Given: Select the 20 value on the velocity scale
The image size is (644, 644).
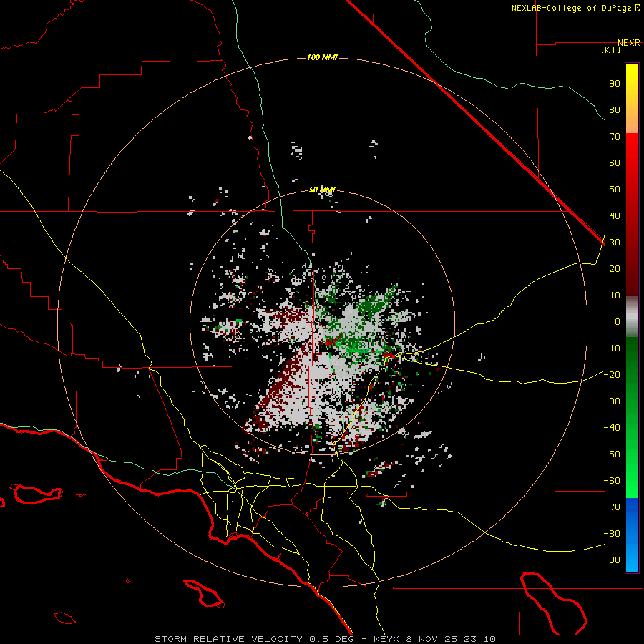Looking at the screenshot, I should (x=615, y=269).
